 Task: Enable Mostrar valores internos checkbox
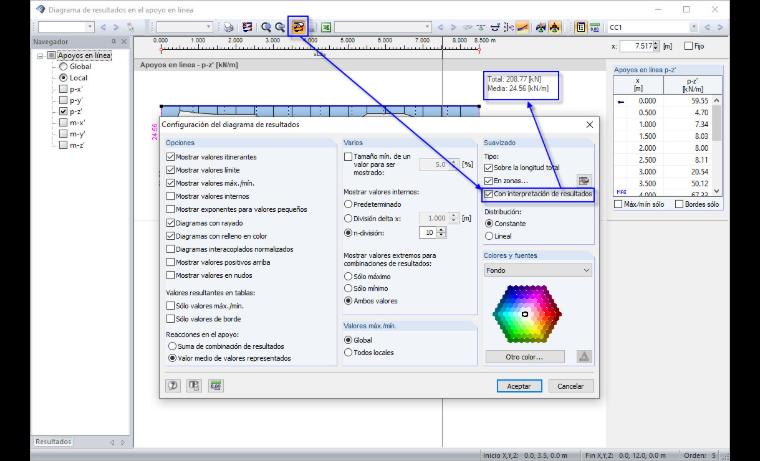tap(170, 196)
